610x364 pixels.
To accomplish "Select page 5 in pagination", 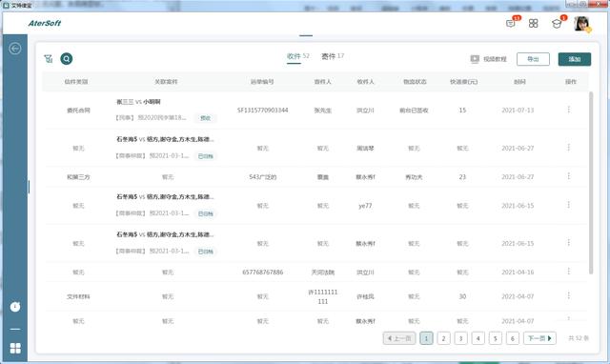I will pyautogui.click(x=496, y=338).
